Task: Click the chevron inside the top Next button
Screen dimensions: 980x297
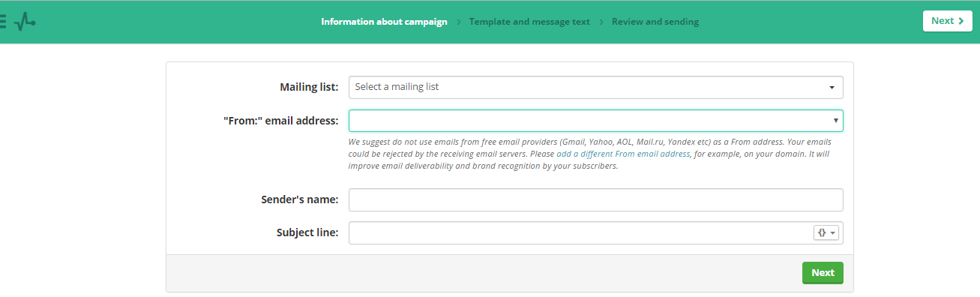Action: pyautogui.click(x=961, y=21)
